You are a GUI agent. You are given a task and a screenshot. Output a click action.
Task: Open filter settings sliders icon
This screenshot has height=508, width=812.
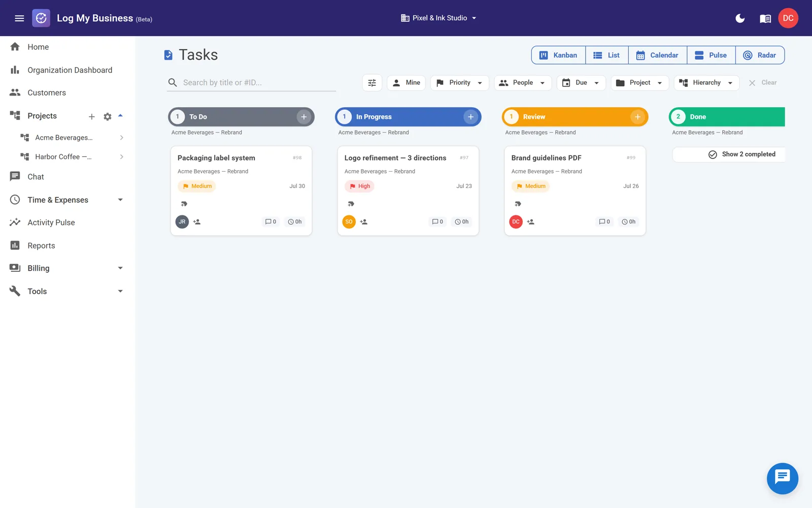[x=372, y=83]
